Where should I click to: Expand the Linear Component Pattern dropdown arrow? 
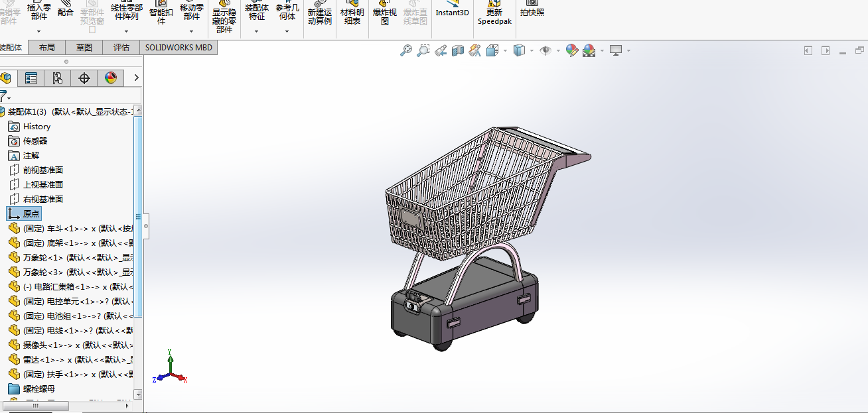coord(126,31)
